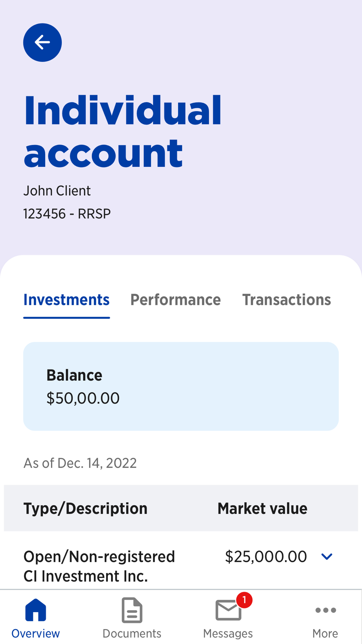This screenshot has width=362, height=644.
Task: Tap the As of Dec. 14, 2022 date
Action: 80,463
